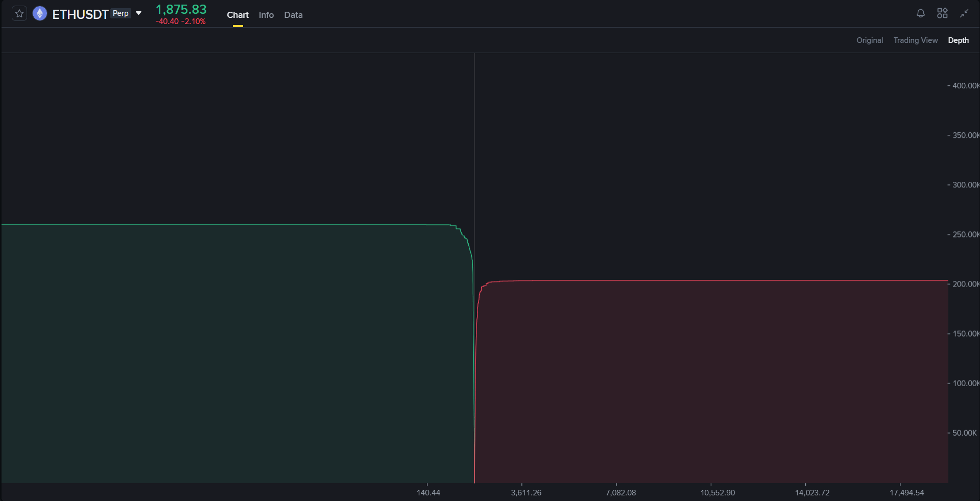Open the chart layout grid icon
Screen dimensions: 980x501
click(942, 14)
